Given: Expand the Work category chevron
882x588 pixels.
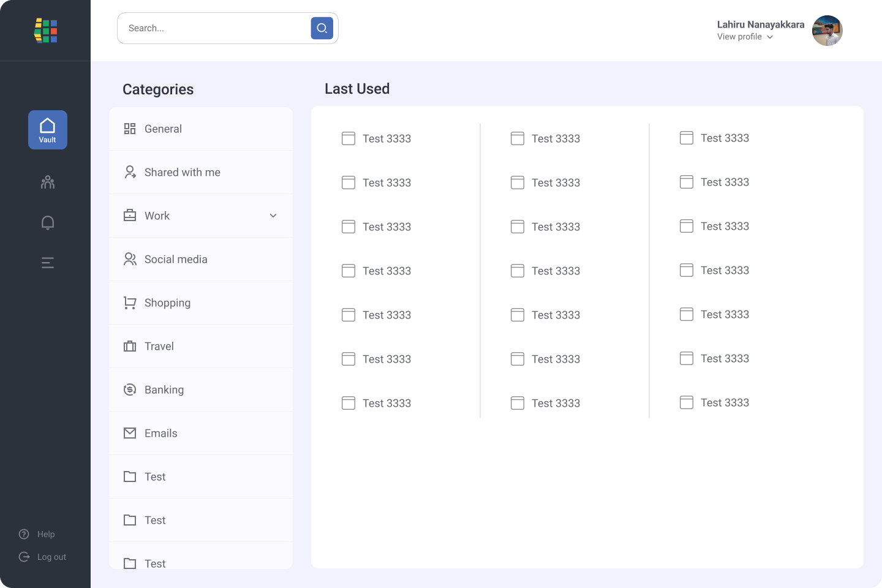Looking at the screenshot, I should 273,216.
